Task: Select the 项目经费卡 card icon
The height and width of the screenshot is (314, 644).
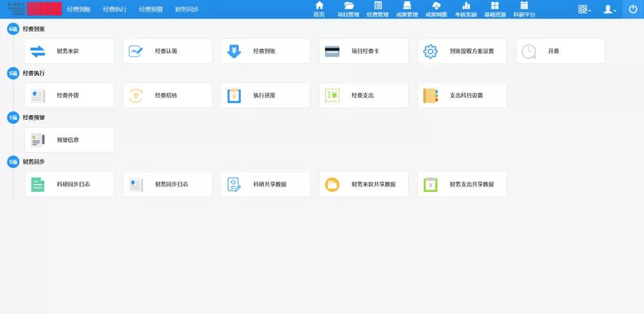Action: (x=332, y=51)
